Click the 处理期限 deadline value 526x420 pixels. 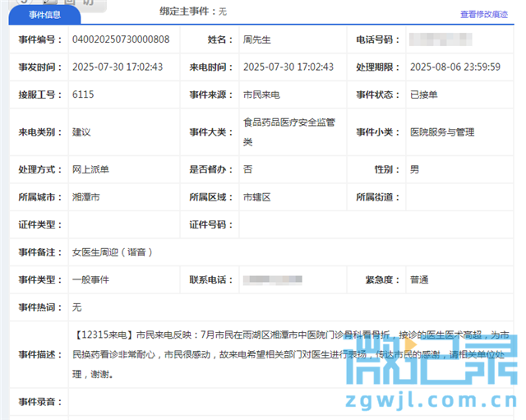(x=454, y=67)
